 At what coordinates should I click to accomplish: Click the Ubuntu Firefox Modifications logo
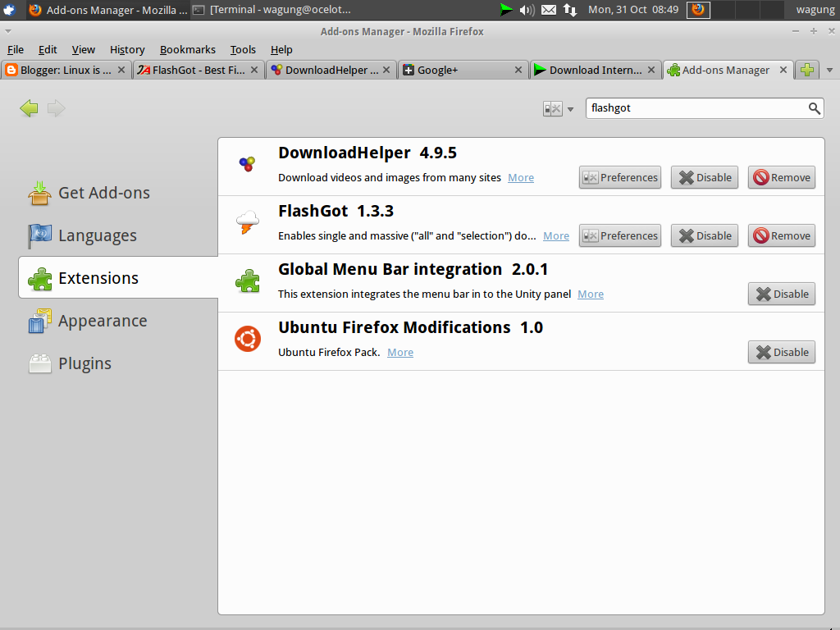[x=247, y=339]
